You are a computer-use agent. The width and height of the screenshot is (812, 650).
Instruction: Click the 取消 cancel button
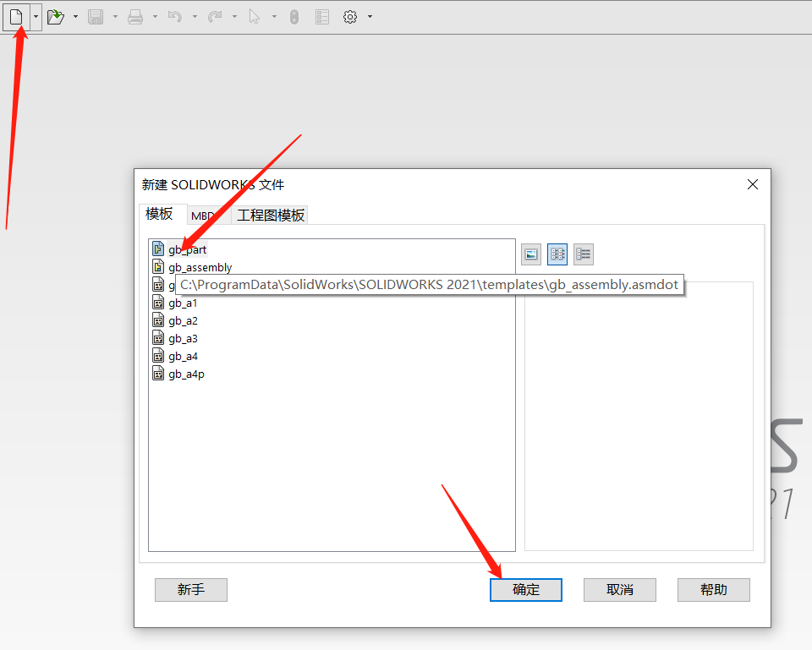point(620,589)
